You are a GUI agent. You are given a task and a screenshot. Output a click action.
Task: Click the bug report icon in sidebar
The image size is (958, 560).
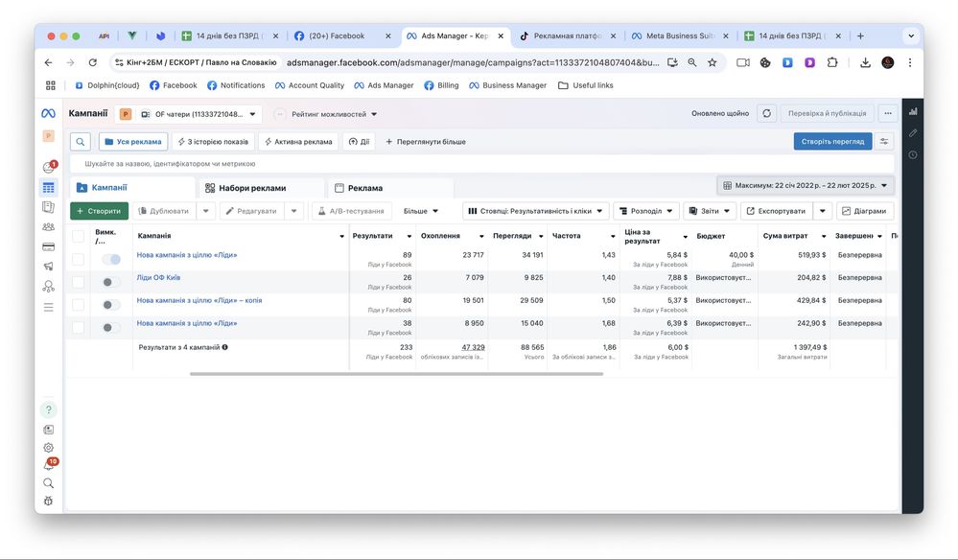point(48,501)
